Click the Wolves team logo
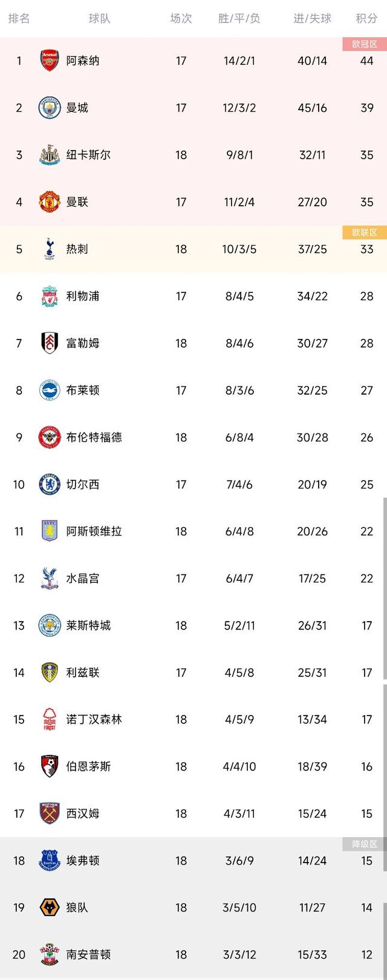The width and height of the screenshot is (387, 980). pos(49,907)
